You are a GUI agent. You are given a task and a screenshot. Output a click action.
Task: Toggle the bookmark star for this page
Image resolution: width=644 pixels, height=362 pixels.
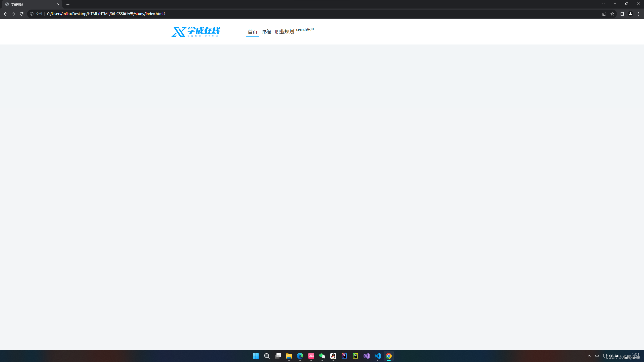click(x=613, y=14)
